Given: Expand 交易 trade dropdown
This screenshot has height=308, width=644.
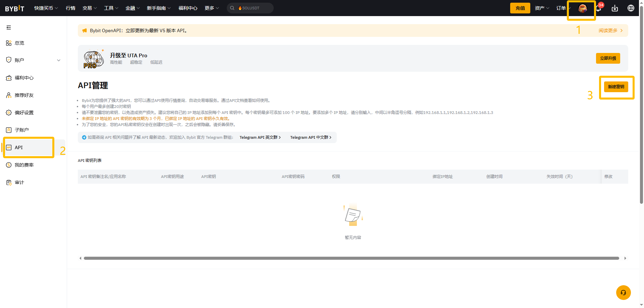Looking at the screenshot, I should pyautogui.click(x=90, y=8).
